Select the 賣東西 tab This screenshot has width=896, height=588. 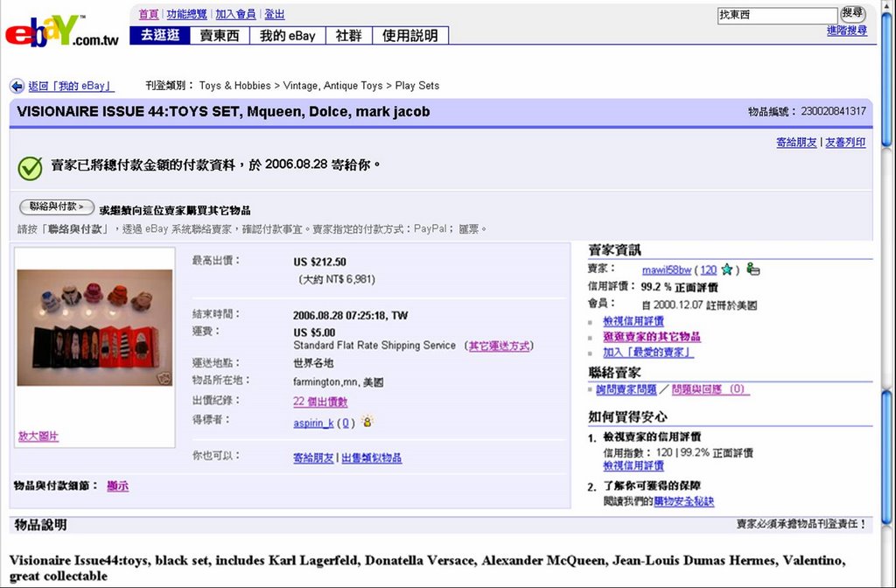pyautogui.click(x=220, y=35)
